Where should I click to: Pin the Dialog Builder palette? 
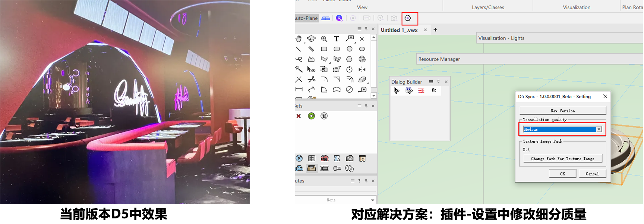(439, 82)
